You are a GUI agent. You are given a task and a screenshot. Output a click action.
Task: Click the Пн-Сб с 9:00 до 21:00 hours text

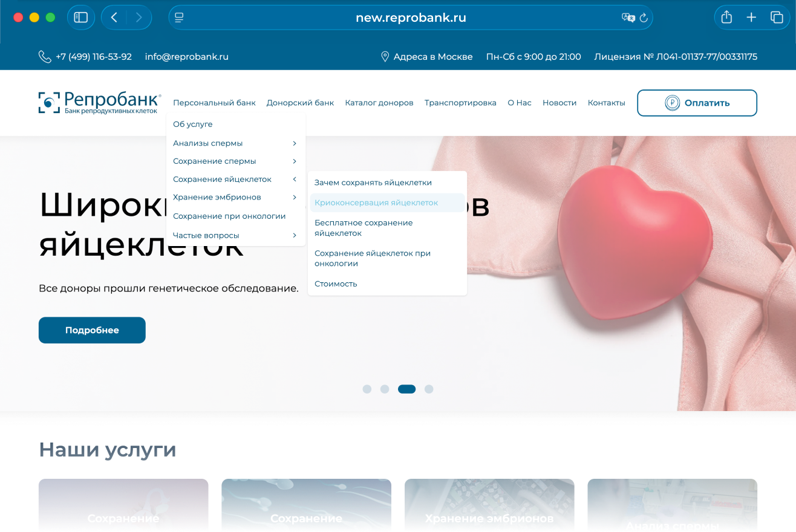click(533, 57)
